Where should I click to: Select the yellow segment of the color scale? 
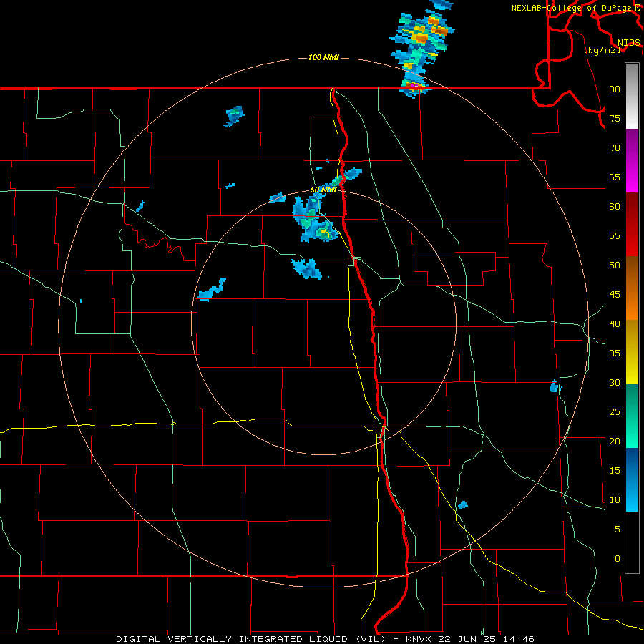(x=632, y=352)
